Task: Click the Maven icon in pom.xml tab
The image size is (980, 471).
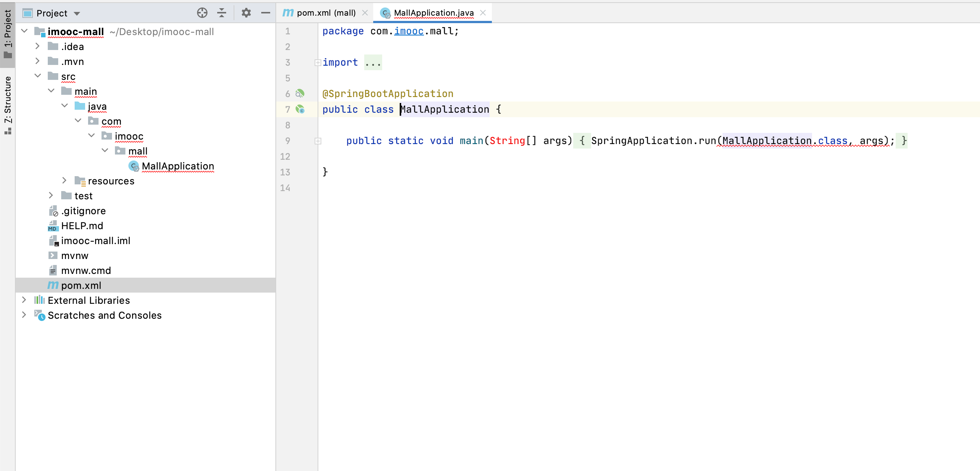Action: tap(288, 13)
